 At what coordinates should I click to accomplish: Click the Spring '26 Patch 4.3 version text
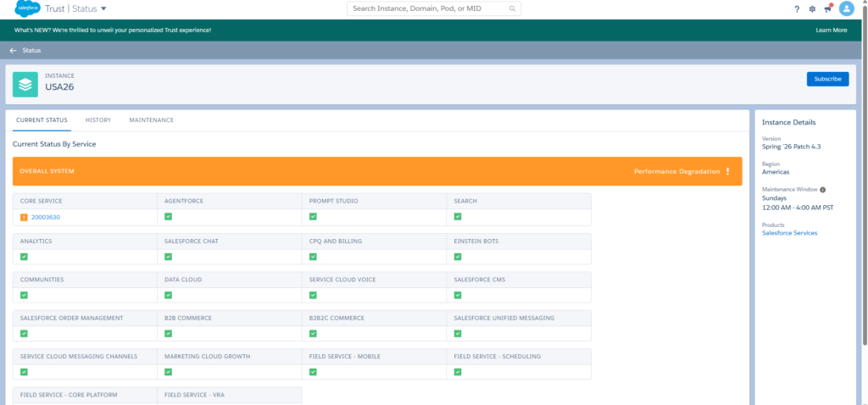click(x=793, y=147)
